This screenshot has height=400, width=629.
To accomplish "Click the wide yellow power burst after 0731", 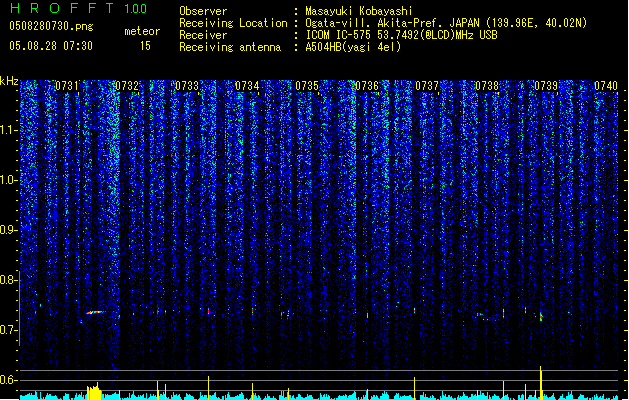I will pyautogui.click(x=93, y=391).
